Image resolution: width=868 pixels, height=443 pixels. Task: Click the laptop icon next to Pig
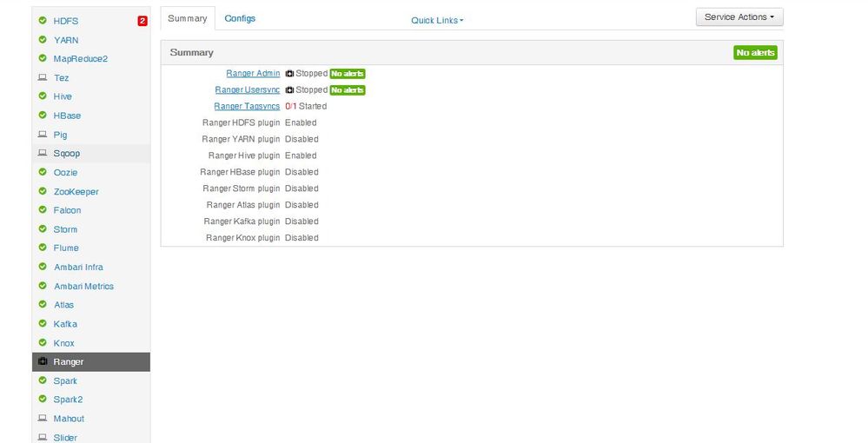43,134
